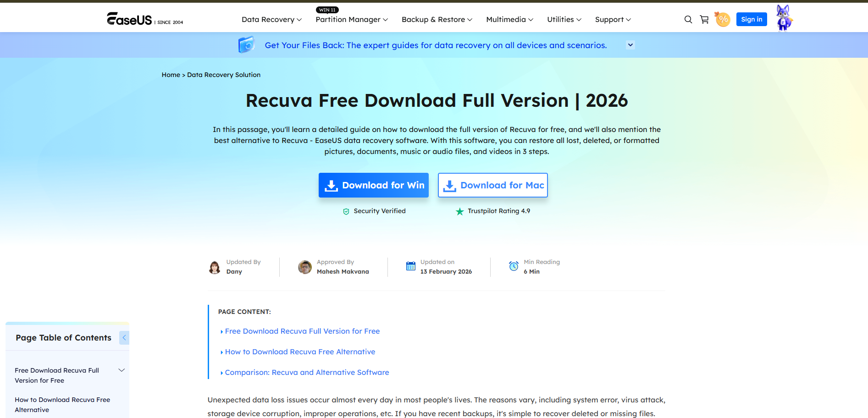This screenshot has height=418, width=868.
Task: Click Mahesh Makvana's avatar photo
Action: tap(305, 267)
